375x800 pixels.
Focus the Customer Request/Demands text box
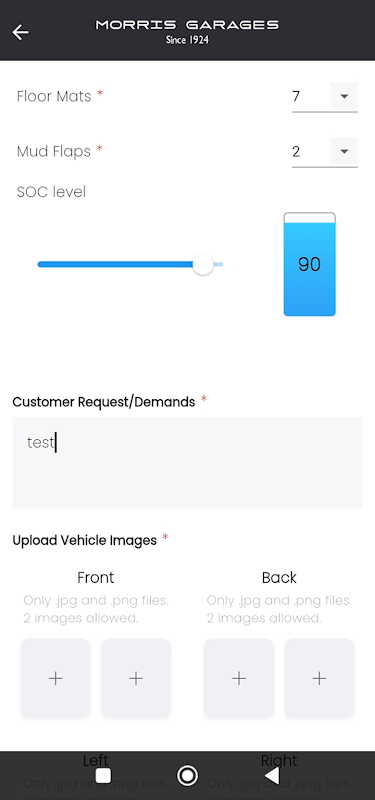point(187,463)
